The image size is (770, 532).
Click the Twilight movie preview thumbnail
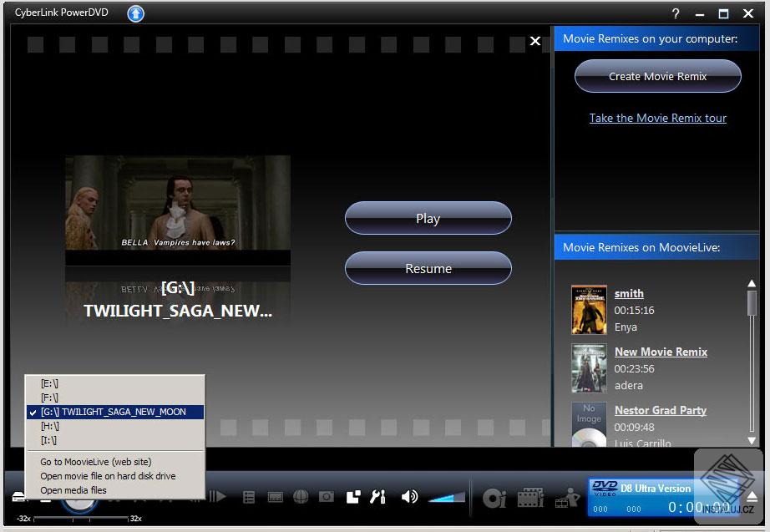(x=178, y=202)
